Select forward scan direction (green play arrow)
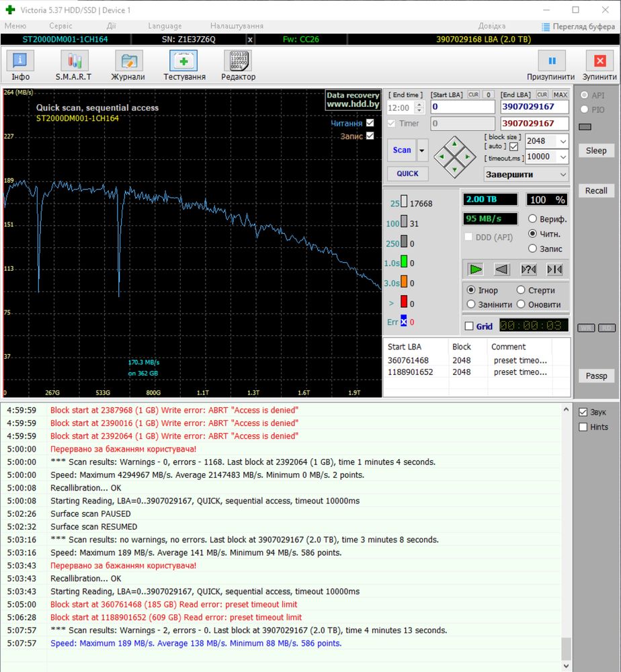Screen dimensions: 621x672 pos(476,269)
